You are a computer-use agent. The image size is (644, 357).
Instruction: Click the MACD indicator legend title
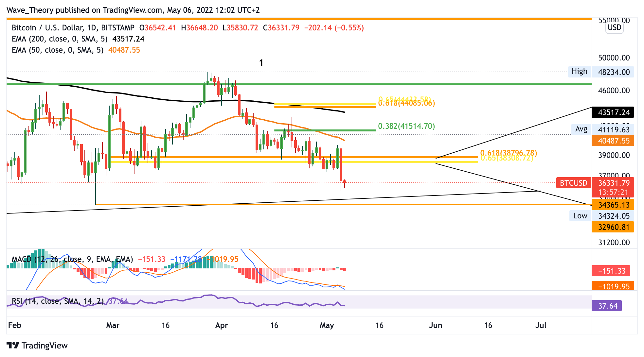tap(72, 259)
